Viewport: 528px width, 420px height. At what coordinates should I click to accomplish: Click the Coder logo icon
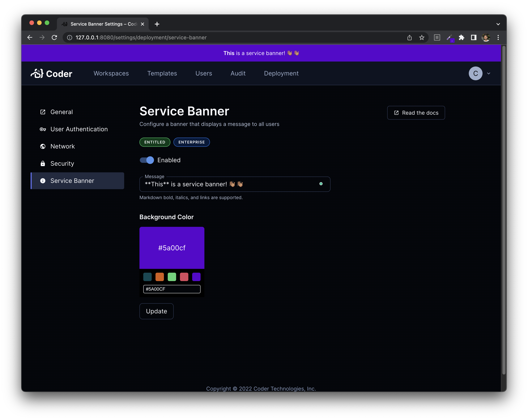point(37,73)
